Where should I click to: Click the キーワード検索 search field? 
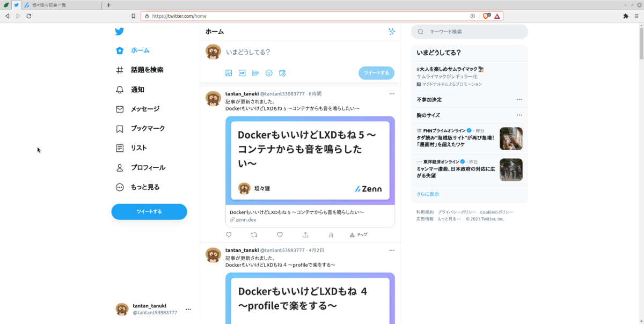(470, 32)
